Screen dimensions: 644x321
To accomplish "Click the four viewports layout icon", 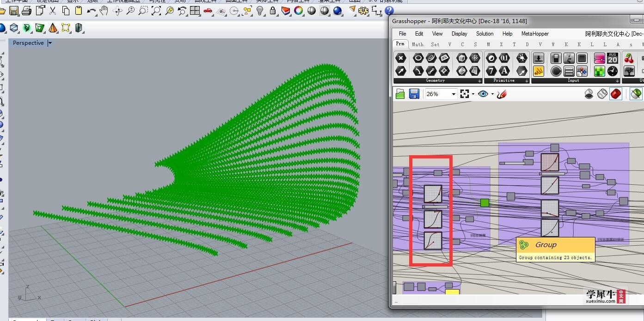I will click(195, 10).
